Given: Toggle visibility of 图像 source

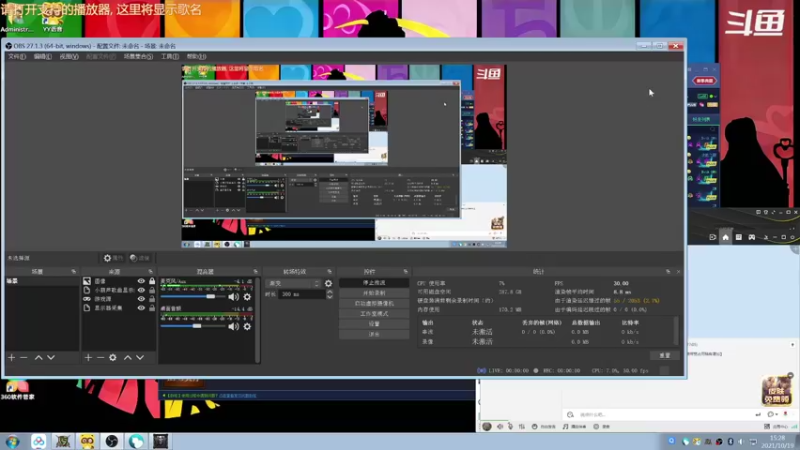Looking at the screenshot, I should coord(141,281).
